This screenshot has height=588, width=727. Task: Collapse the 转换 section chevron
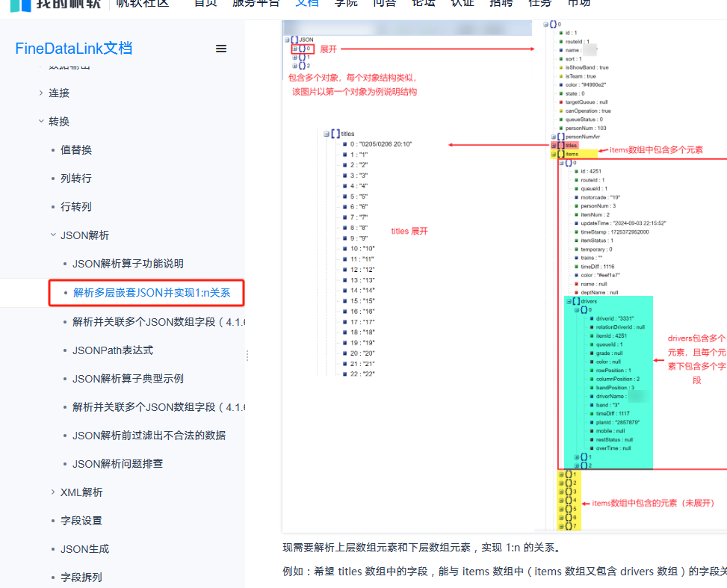[41, 121]
